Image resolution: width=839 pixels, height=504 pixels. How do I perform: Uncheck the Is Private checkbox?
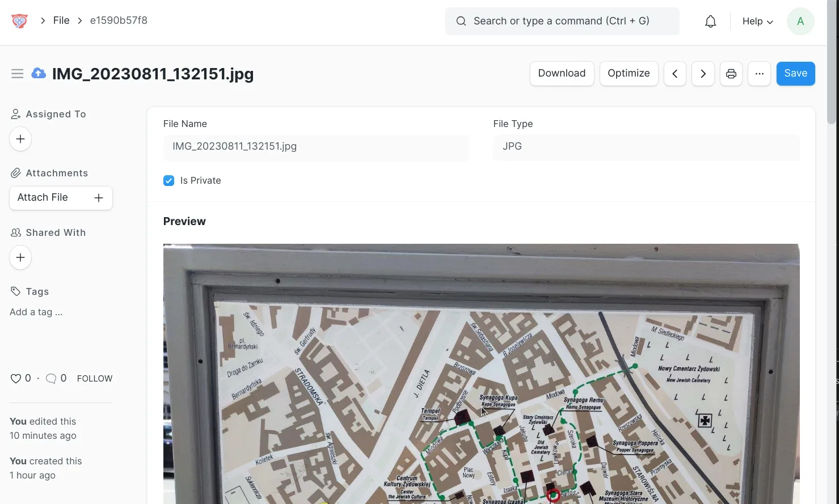coord(169,181)
